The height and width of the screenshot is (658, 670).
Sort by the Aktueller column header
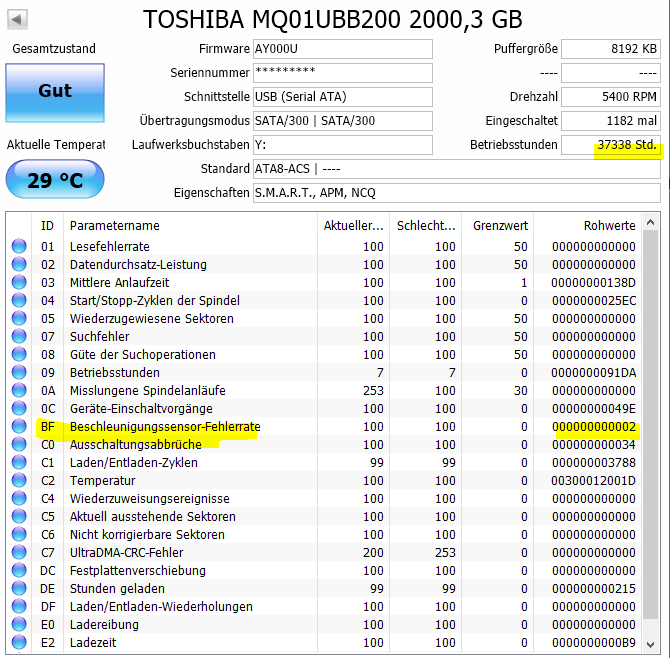click(353, 226)
